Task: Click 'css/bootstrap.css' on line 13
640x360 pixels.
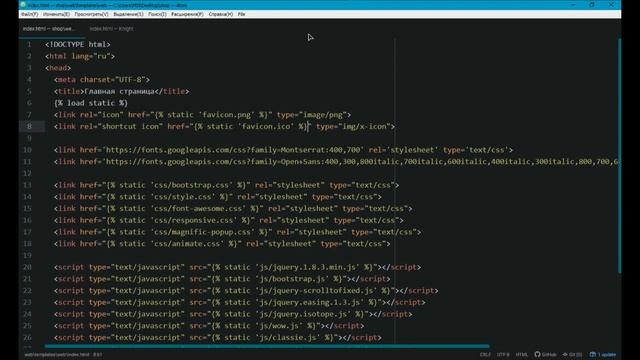Action: [192, 185]
